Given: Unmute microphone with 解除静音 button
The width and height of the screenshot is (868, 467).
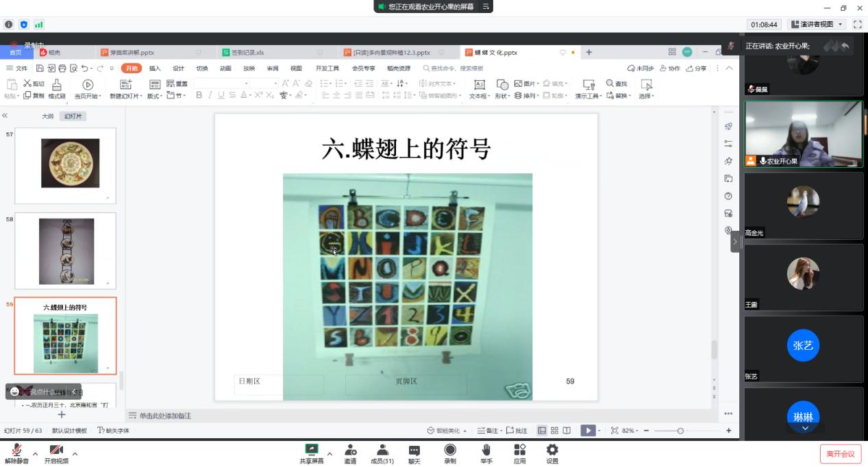Looking at the screenshot, I should [16, 453].
